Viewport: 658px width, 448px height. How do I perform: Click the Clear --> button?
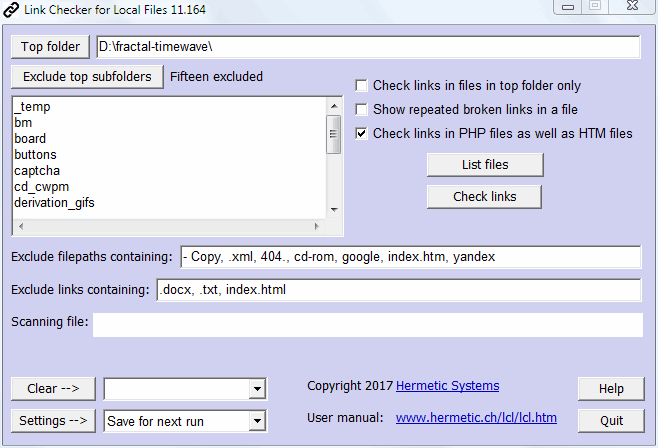(x=53, y=389)
